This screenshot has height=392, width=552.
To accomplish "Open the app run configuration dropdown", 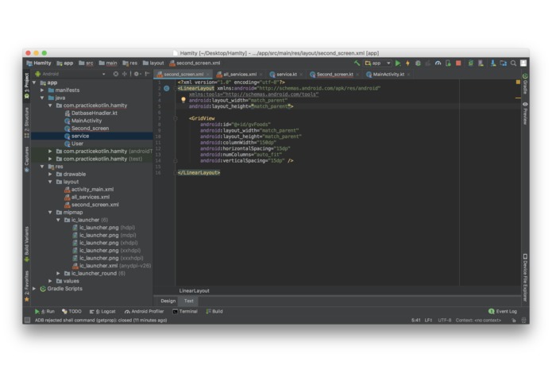I will click(378, 63).
